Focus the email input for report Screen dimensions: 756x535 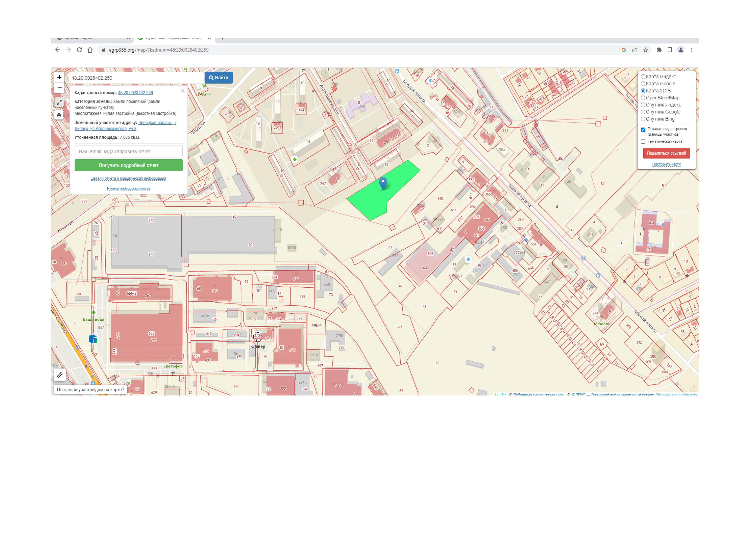tap(128, 152)
